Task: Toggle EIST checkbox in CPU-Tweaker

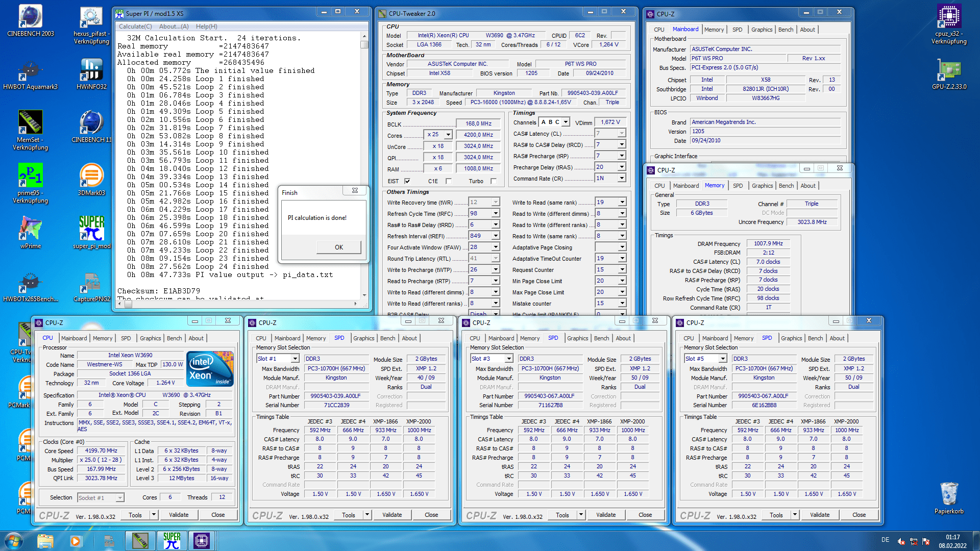Action: coord(407,181)
